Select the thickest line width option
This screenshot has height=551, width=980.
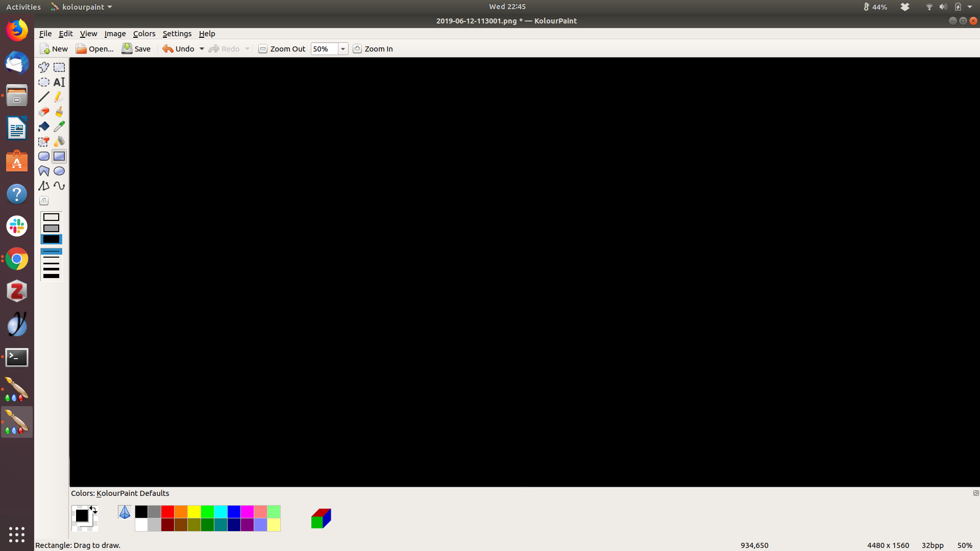[51, 276]
